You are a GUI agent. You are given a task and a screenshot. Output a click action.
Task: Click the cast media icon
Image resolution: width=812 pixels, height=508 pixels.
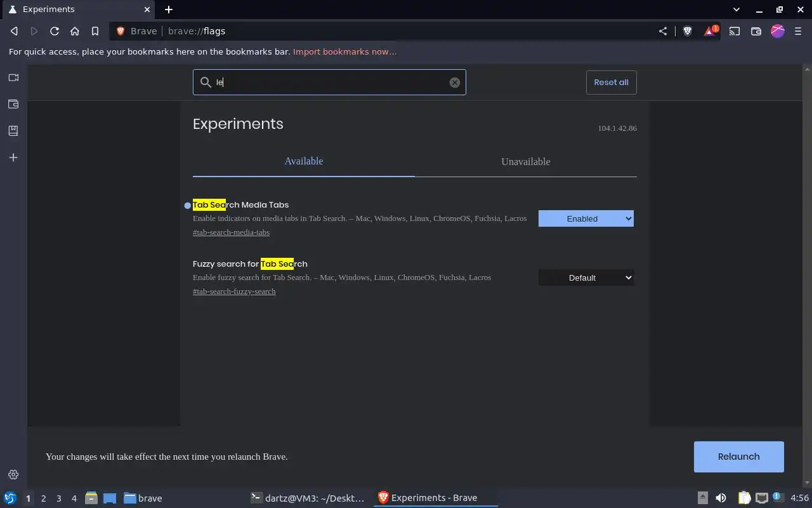pyautogui.click(x=735, y=31)
